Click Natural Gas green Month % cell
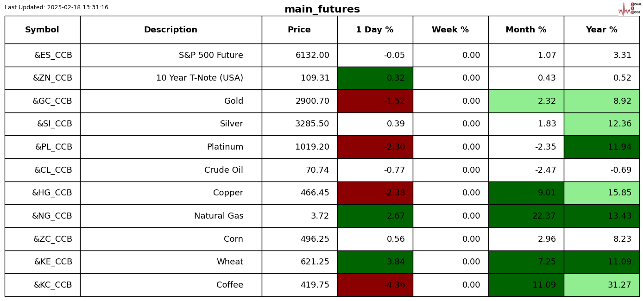 tap(526, 216)
